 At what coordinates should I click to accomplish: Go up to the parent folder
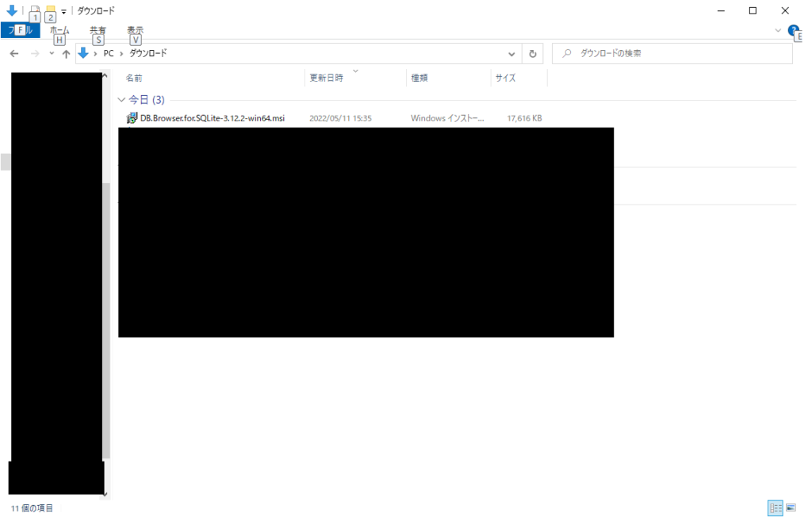click(x=66, y=53)
